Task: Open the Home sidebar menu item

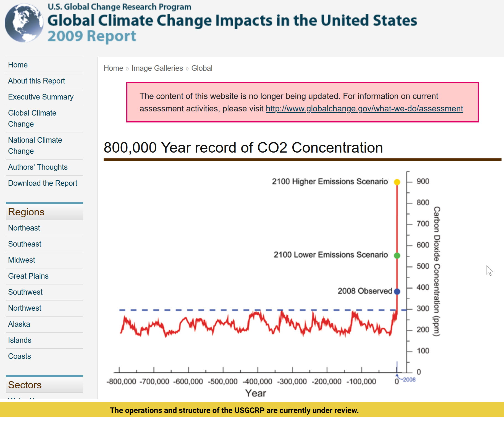Action: point(18,65)
